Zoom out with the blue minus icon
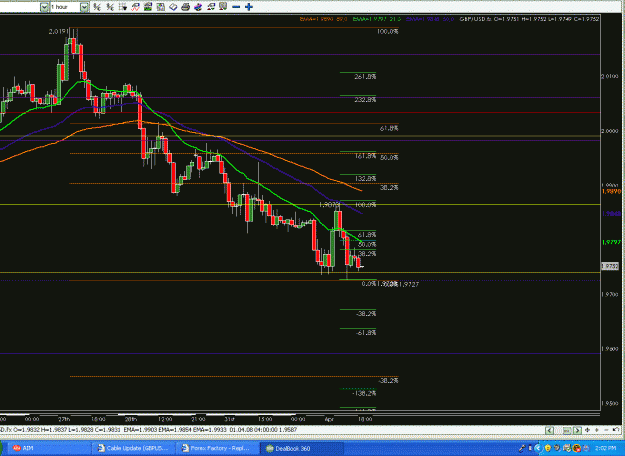 pos(236,7)
